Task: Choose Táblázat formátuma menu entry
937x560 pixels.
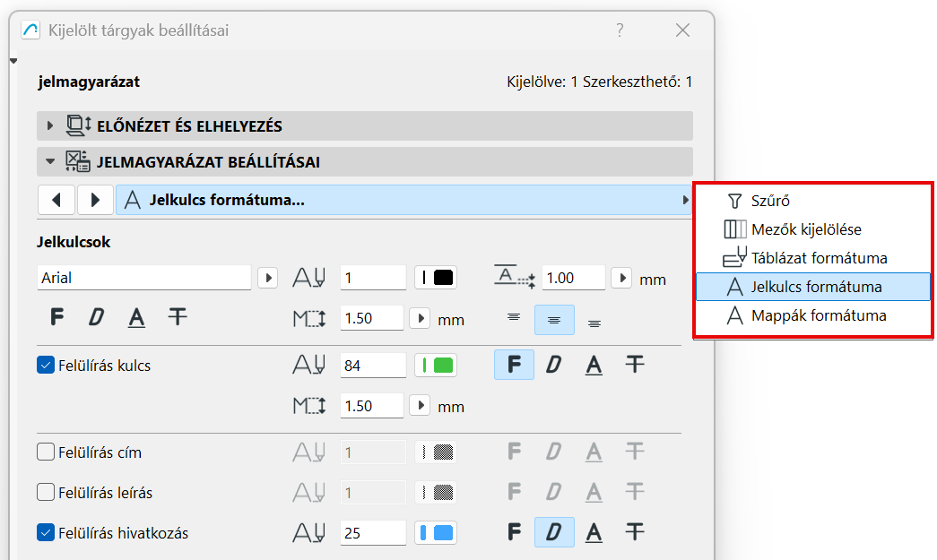Action: click(x=819, y=258)
